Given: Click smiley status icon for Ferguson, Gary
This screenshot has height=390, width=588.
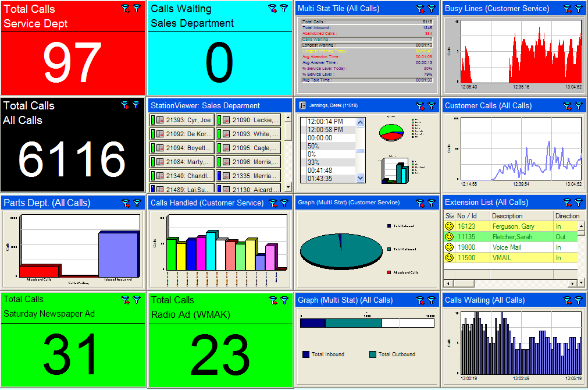Looking at the screenshot, I should (x=449, y=226).
